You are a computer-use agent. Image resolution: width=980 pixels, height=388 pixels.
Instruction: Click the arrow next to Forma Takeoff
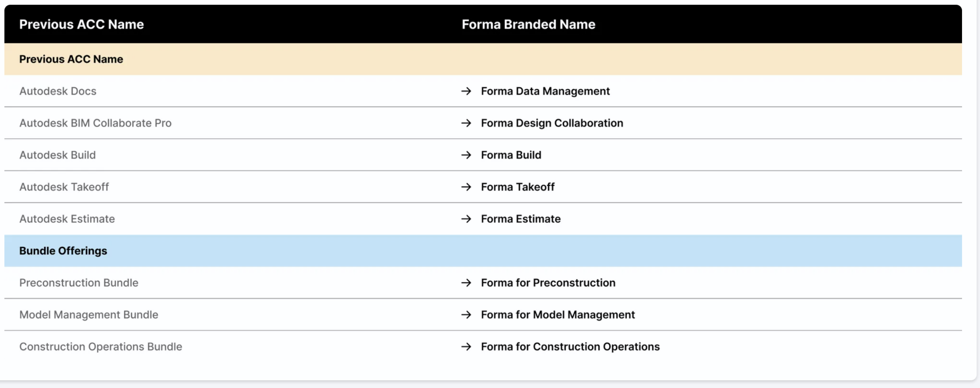466,187
